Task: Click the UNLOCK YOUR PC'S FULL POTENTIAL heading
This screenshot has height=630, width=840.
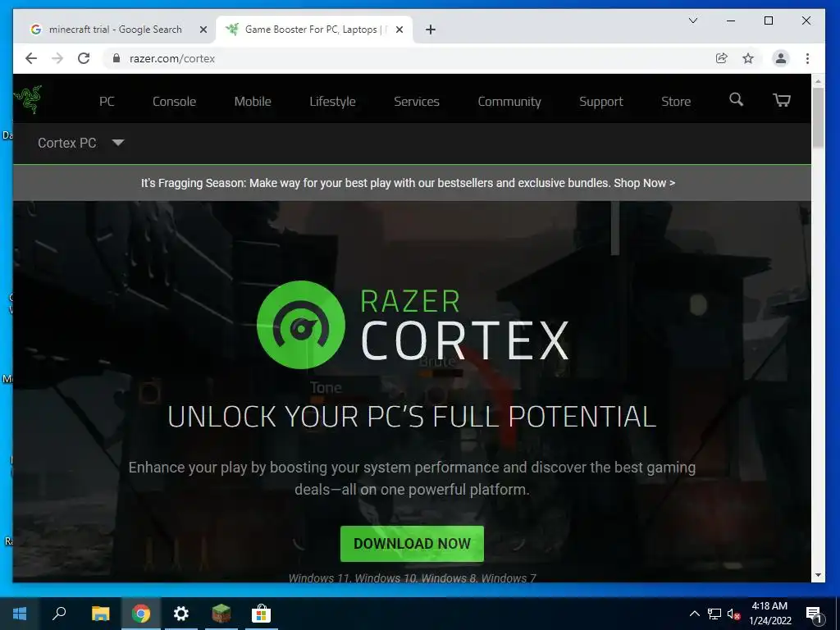Action: 412,417
